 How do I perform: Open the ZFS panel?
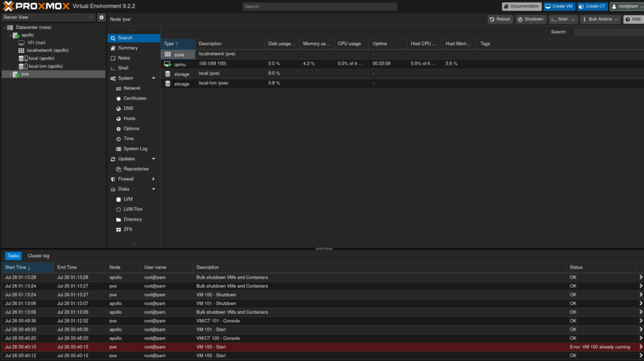tap(134, 229)
